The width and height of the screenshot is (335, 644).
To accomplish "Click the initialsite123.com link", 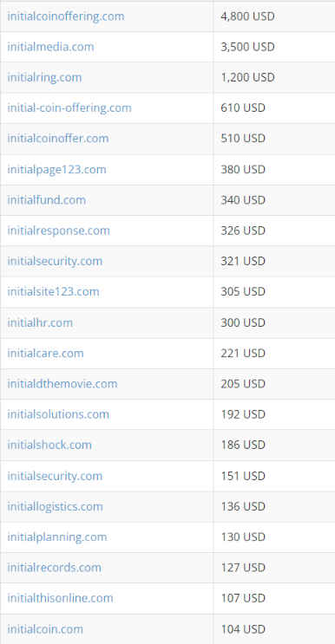I will tap(53, 292).
